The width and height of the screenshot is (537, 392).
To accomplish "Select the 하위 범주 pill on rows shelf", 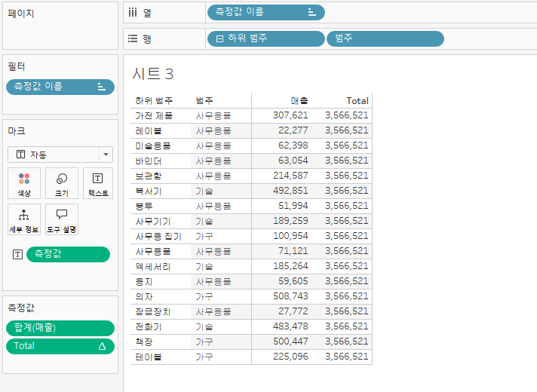I will click(266, 38).
